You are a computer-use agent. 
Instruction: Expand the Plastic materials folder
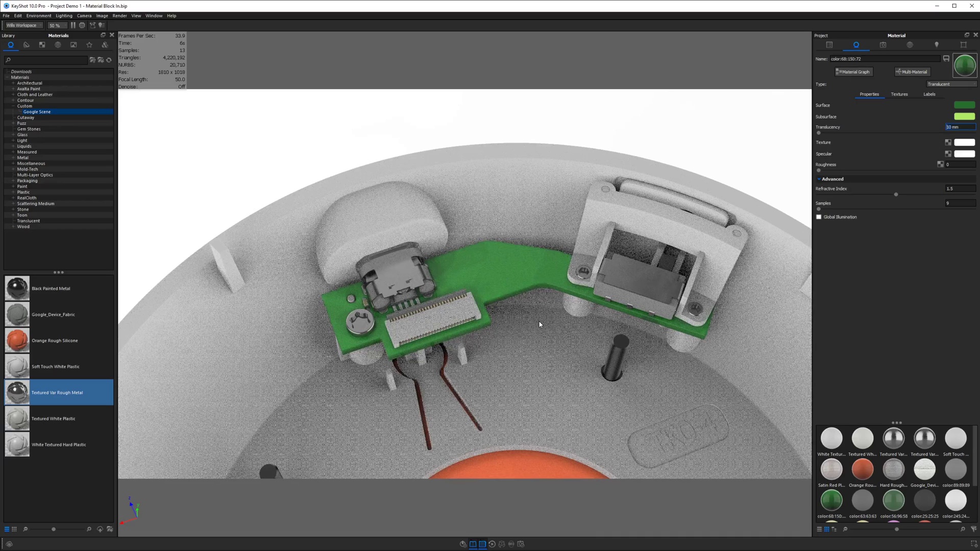click(13, 192)
